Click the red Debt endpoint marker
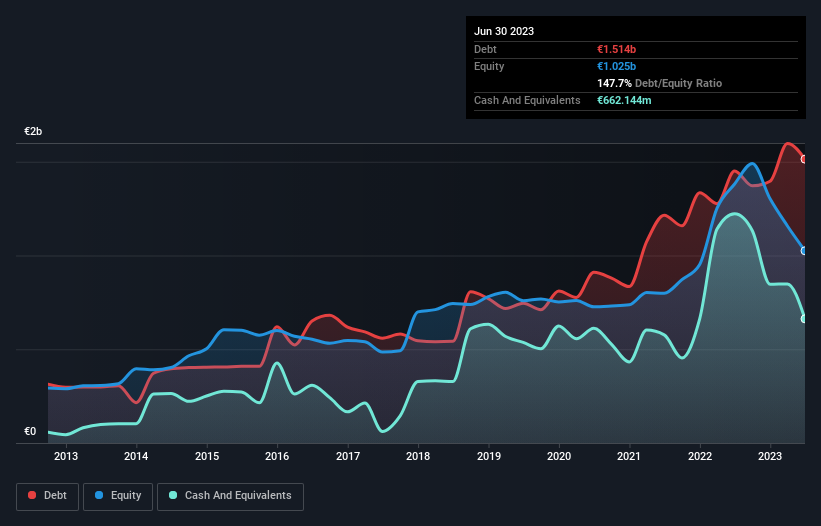 (x=804, y=159)
